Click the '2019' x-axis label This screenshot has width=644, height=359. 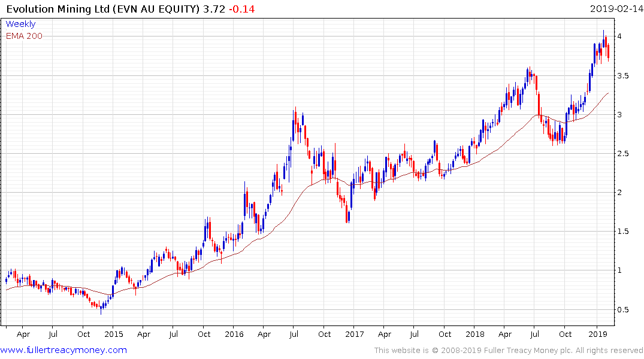pyautogui.click(x=598, y=334)
